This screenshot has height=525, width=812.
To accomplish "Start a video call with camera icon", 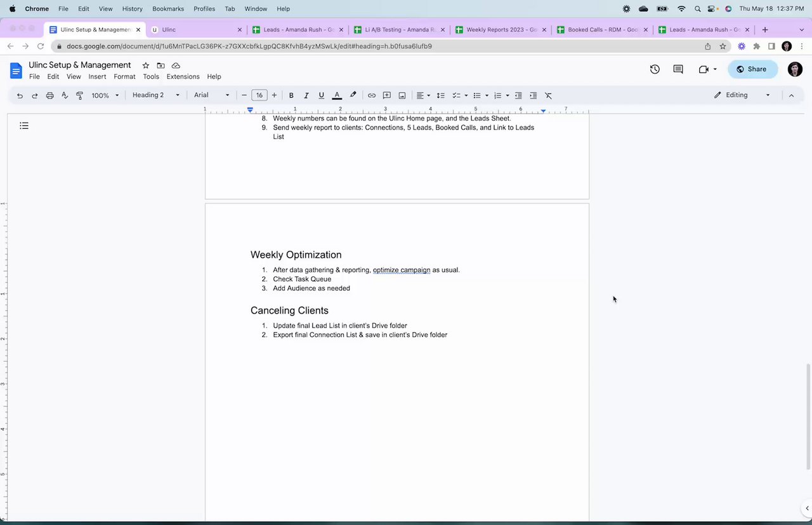I will coord(704,69).
